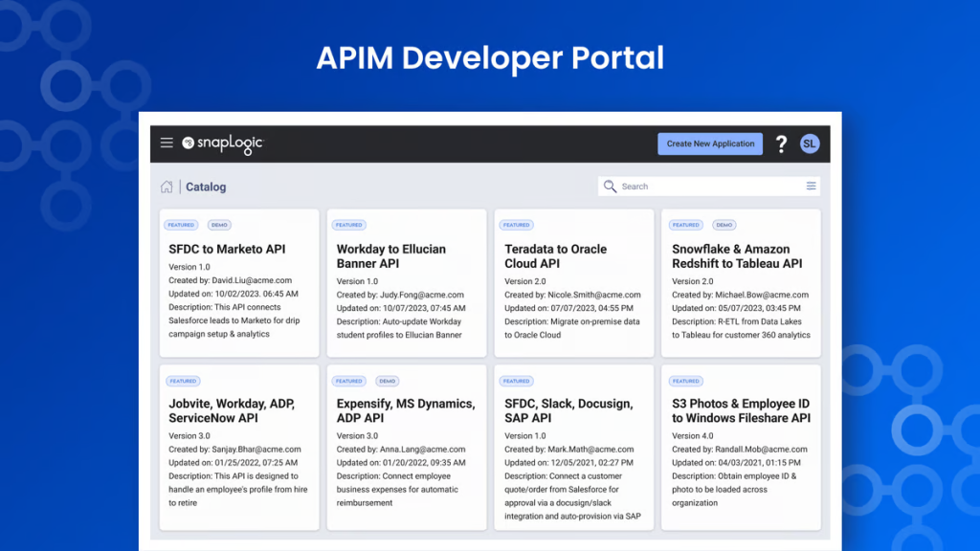Open the help question mark icon
The image size is (980, 551).
coord(781,143)
